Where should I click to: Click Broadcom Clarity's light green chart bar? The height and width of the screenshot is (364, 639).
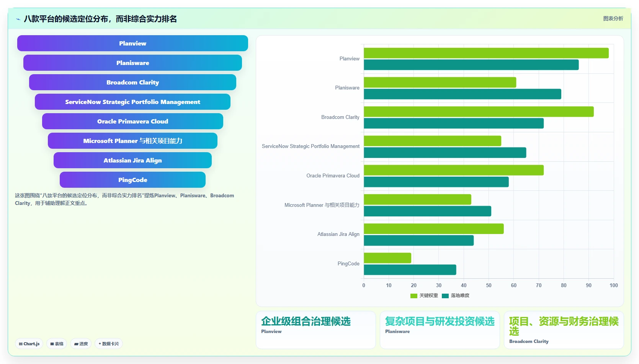(479, 112)
